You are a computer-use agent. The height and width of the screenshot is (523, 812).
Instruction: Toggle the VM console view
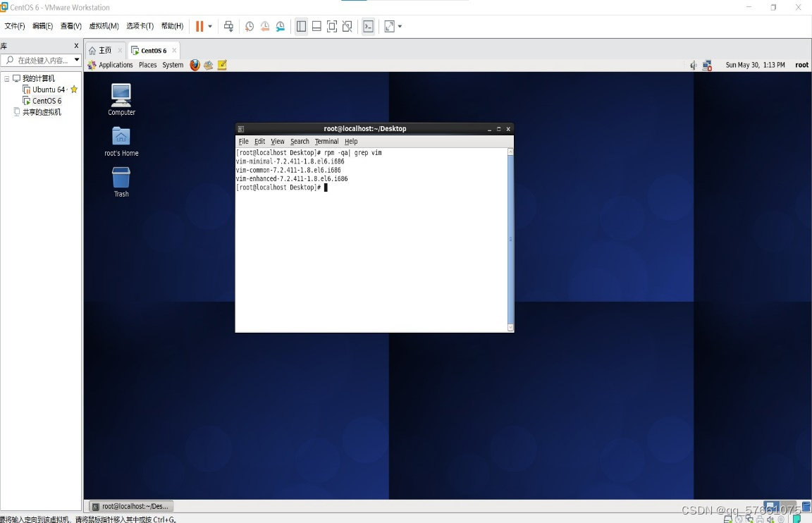[368, 26]
